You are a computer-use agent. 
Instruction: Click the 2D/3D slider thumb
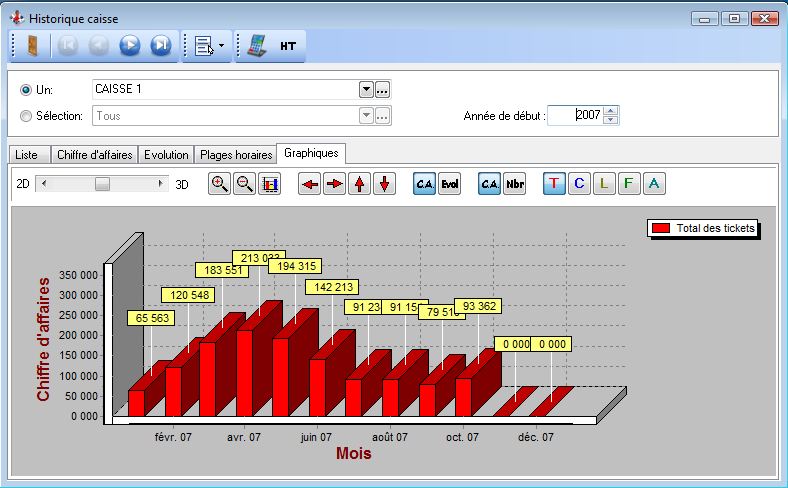click(102, 184)
